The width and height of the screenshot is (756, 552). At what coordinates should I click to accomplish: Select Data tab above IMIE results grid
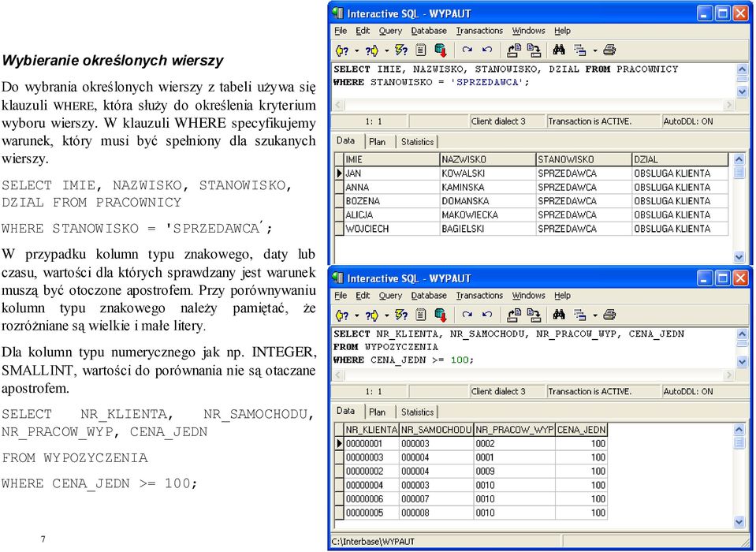coord(346,140)
